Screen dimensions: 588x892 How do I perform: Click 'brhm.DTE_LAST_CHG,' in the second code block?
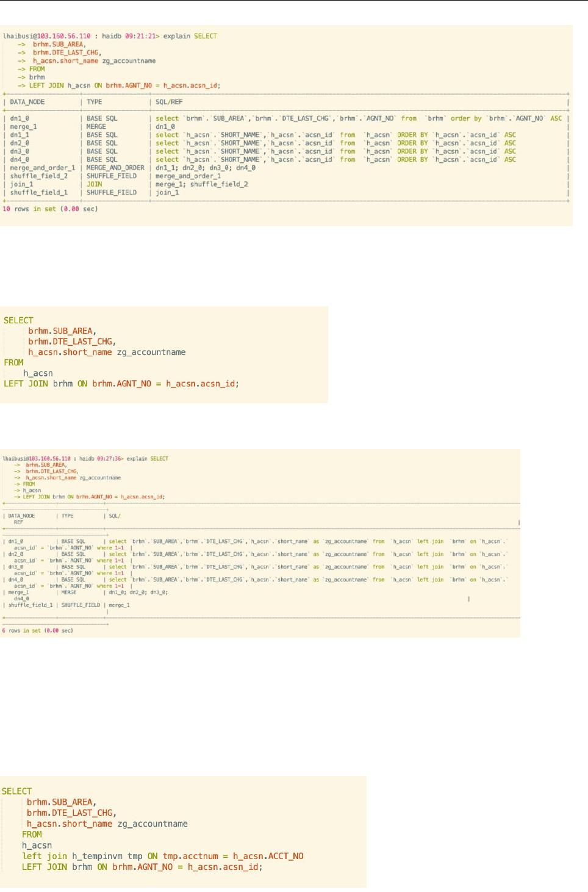pos(72,342)
